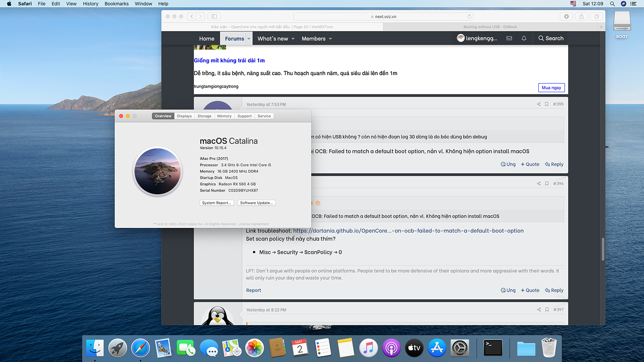Bookmark post #396

coord(546,183)
